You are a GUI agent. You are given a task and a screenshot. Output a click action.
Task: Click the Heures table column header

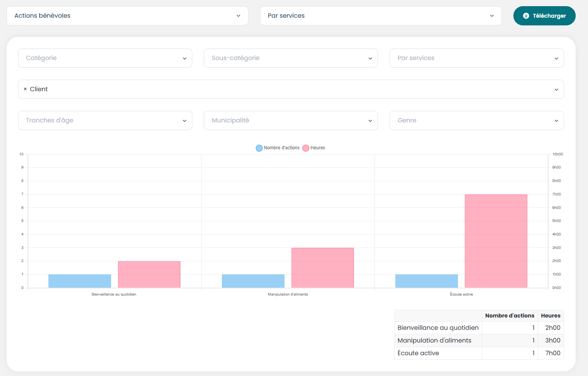[550, 316]
